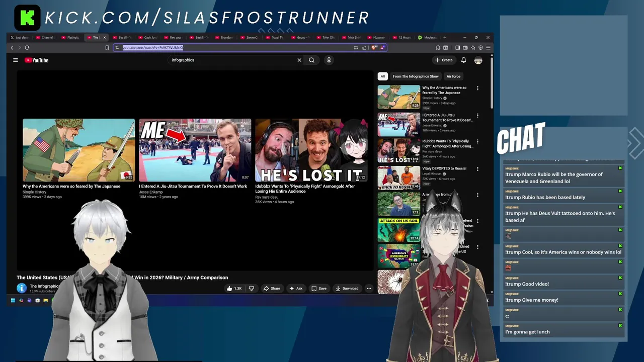Image resolution: width=644 pixels, height=362 pixels.
Task: Open the Brave shields lion icon
Action: [374, 48]
